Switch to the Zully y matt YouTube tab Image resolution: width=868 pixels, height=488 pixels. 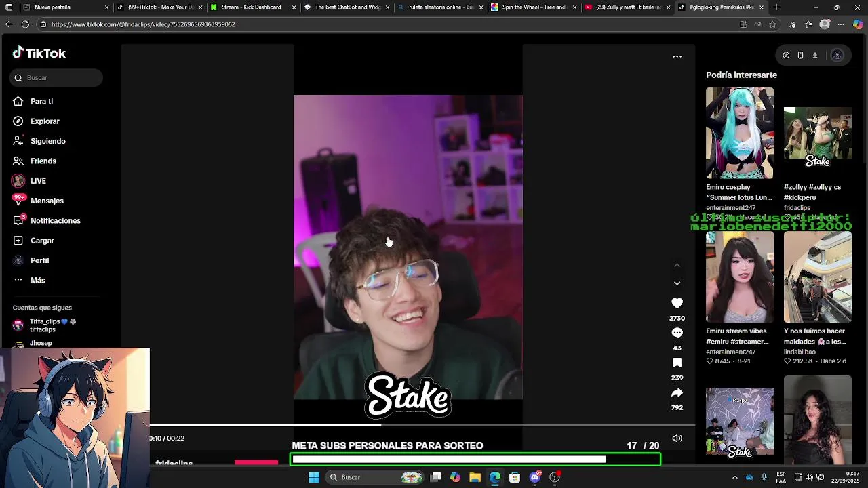click(627, 7)
